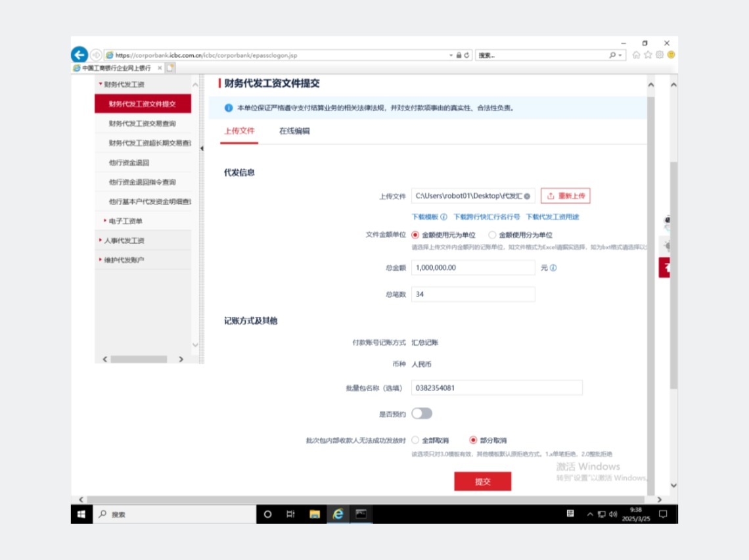The image size is (749, 560).
Task: Click the 下载跨行快汇行名行号 link
Action: coord(486,217)
